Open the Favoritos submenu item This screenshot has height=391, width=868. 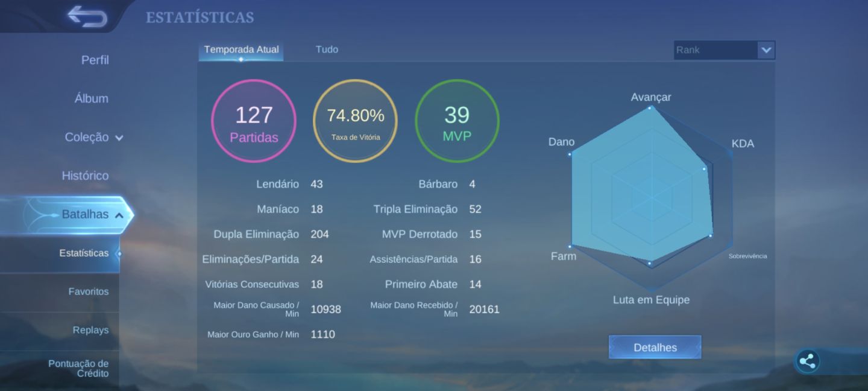coord(88,291)
